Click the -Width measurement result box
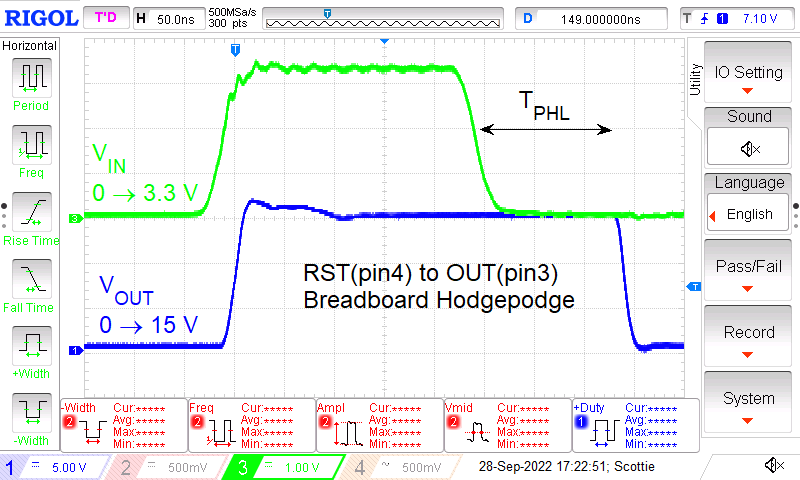The height and width of the screenshot is (480, 800). 124,425
